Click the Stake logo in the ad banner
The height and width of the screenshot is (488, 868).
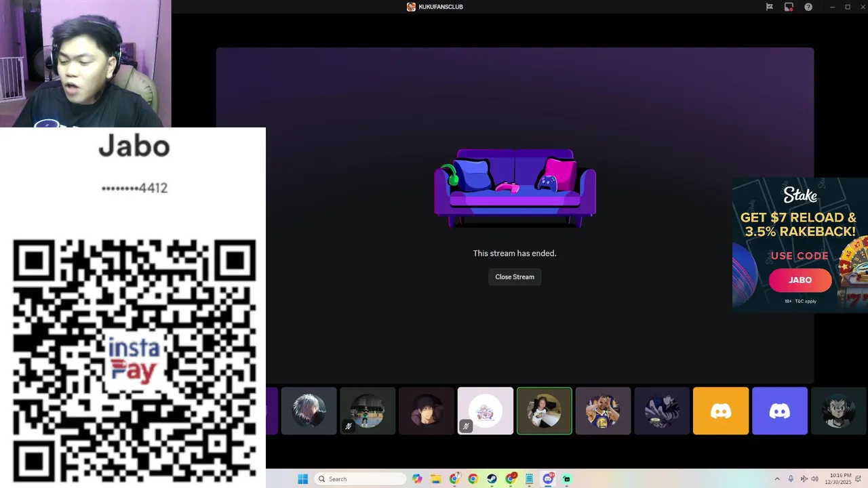(x=800, y=195)
